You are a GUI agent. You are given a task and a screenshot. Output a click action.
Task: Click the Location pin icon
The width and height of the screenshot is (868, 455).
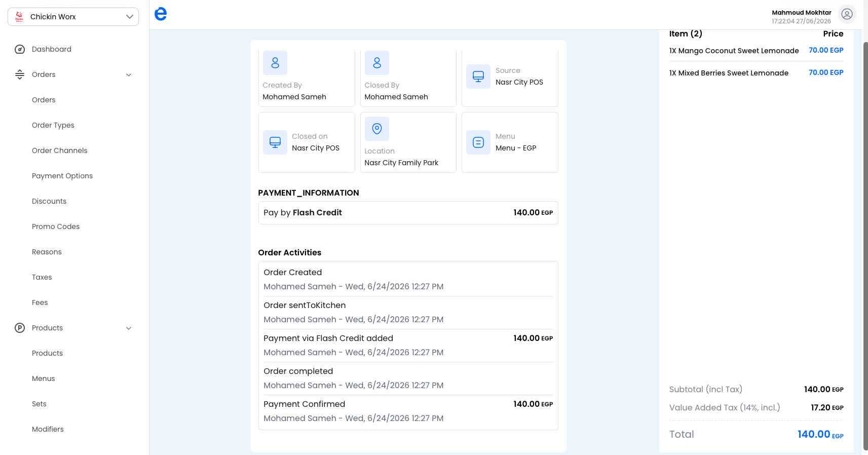click(x=377, y=129)
